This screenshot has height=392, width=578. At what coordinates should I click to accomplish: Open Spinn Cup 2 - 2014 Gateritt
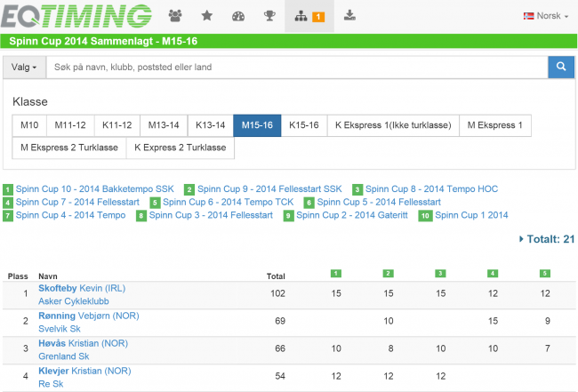coord(352,215)
